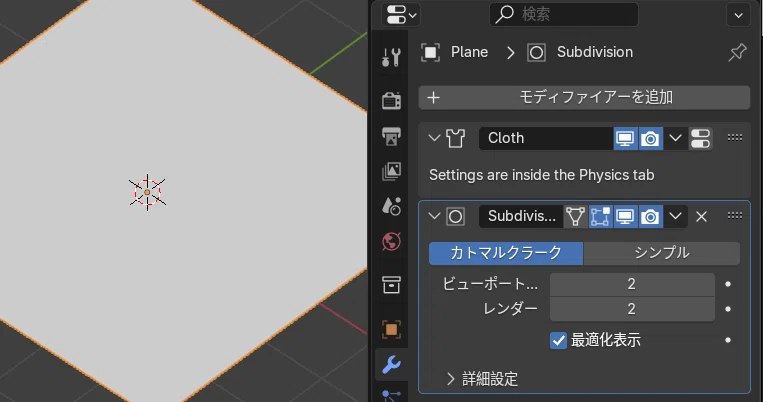Click animate dot next to レンダー
763x402 pixels.
pyautogui.click(x=728, y=309)
